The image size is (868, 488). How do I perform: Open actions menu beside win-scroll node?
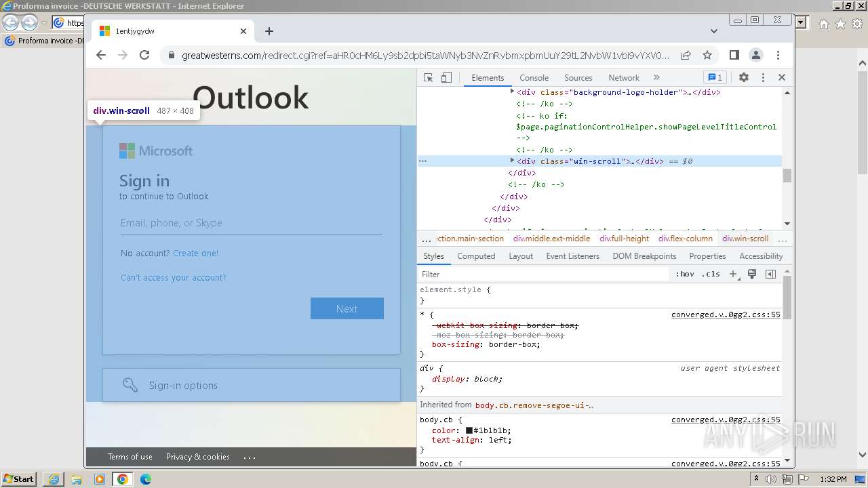[x=422, y=161]
